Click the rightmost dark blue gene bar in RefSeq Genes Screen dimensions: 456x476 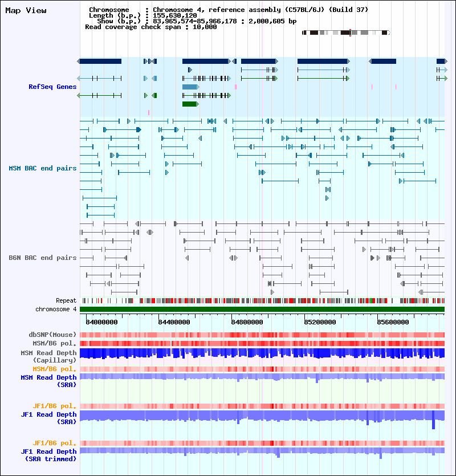point(442,62)
